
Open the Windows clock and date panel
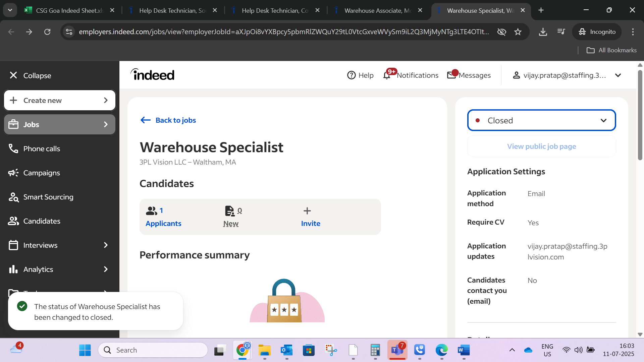618,350
